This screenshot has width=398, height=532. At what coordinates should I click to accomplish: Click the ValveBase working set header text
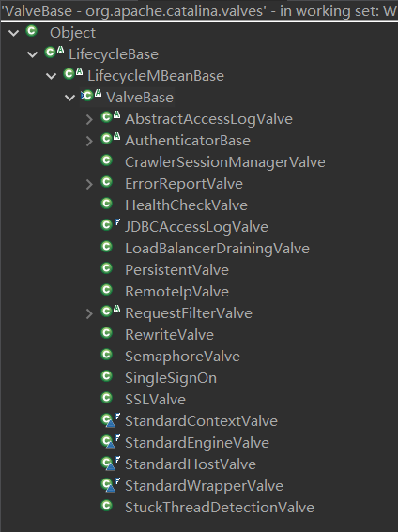point(199,11)
